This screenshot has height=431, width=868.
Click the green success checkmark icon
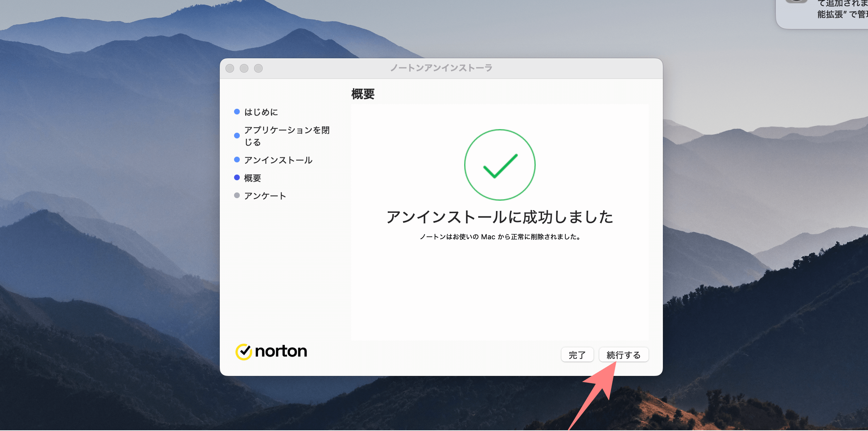click(x=500, y=165)
